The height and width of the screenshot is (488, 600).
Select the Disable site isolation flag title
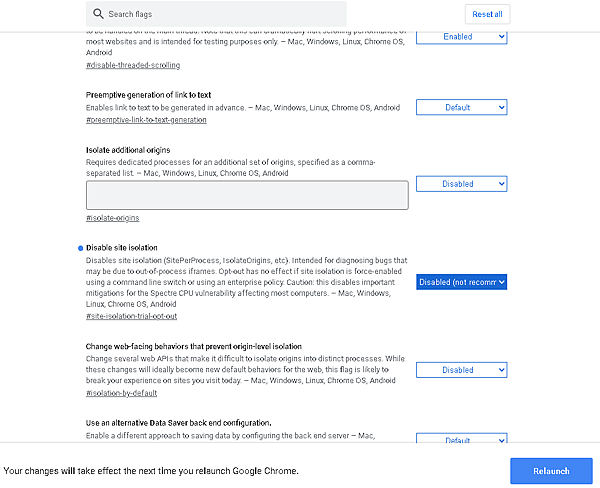[122, 247]
